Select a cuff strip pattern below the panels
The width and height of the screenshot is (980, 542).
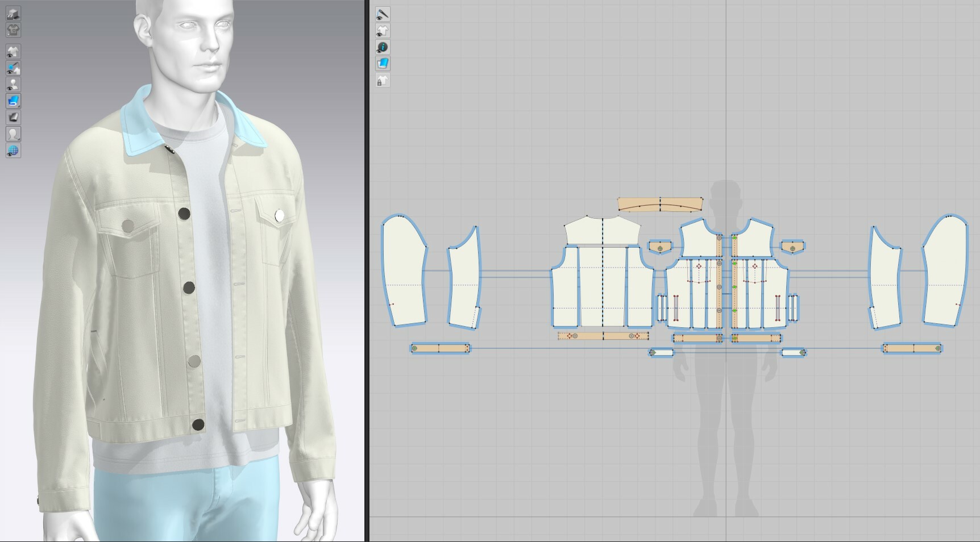click(441, 347)
